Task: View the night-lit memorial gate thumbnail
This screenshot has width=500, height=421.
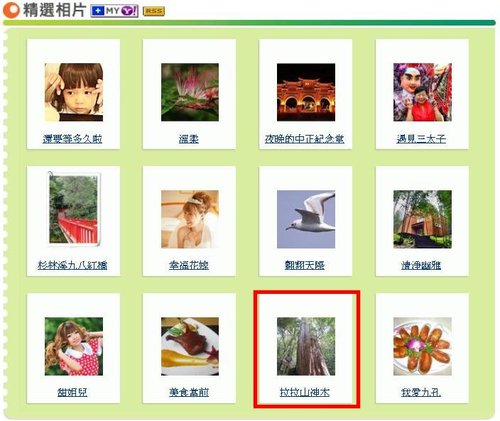Action: (306, 92)
